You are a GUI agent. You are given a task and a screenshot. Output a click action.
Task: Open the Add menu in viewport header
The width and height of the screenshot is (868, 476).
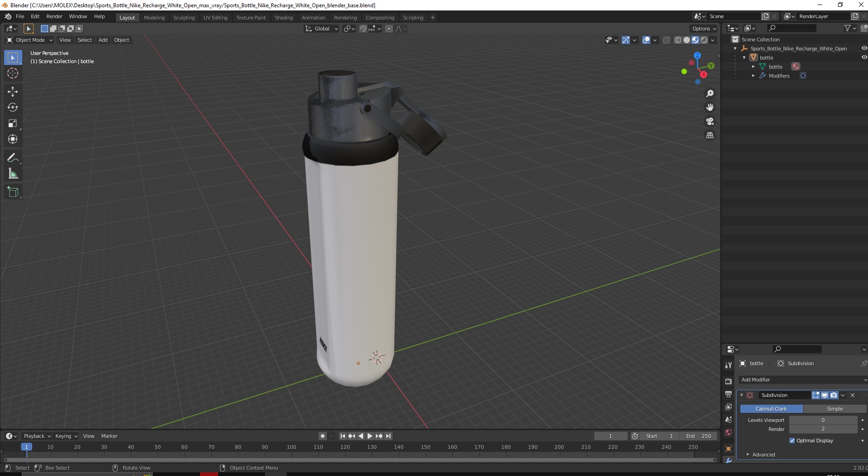103,40
